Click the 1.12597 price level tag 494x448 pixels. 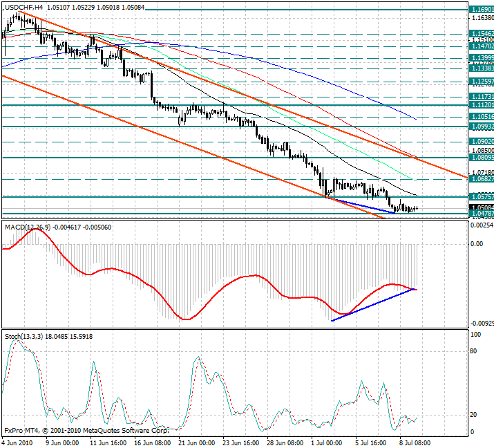[x=480, y=82]
